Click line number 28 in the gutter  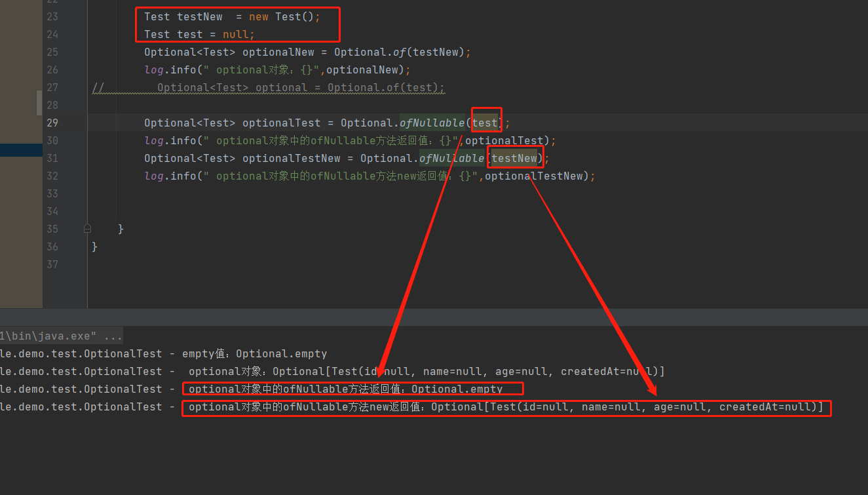point(52,105)
